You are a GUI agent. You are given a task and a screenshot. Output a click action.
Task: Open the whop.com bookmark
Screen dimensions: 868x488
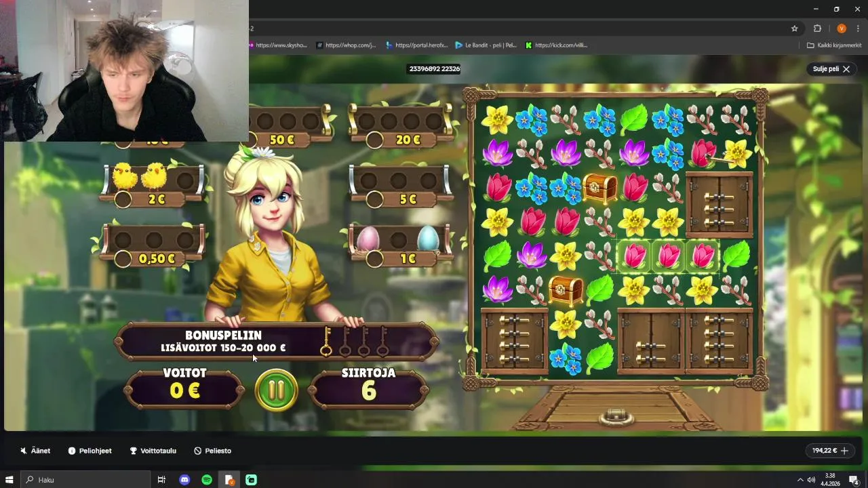coord(345,45)
